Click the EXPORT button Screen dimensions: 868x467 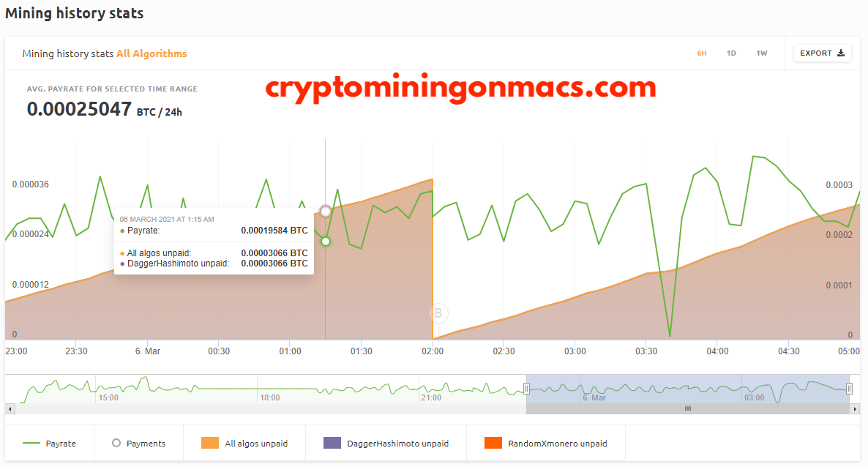[822, 53]
